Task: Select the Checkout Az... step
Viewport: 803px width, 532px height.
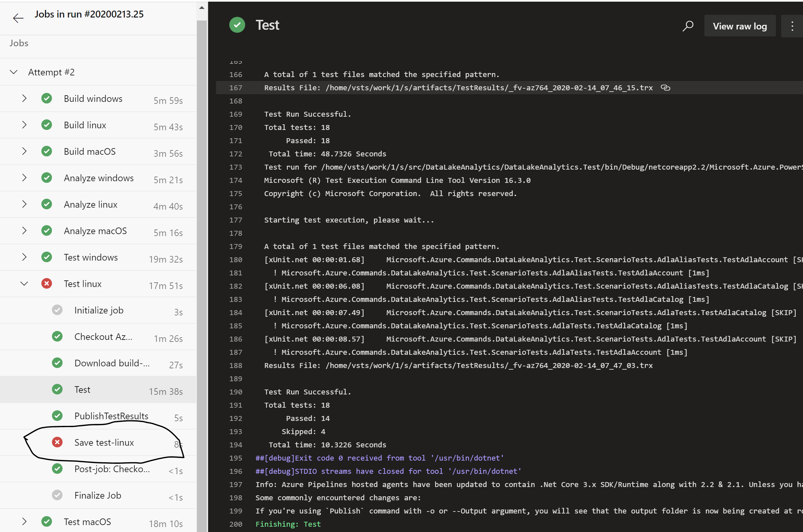Action: tap(103, 337)
